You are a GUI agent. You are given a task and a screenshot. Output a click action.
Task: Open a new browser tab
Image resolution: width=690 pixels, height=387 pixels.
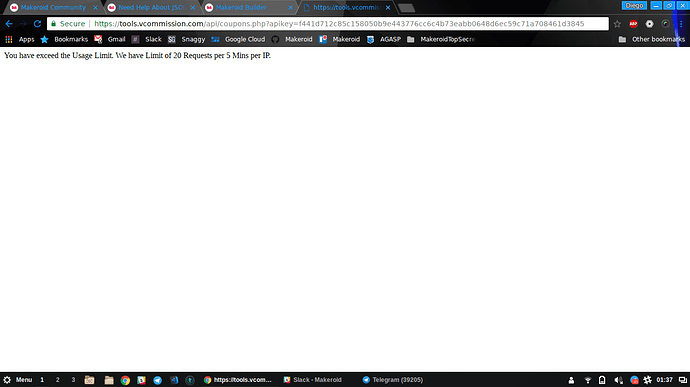pyautogui.click(x=406, y=8)
